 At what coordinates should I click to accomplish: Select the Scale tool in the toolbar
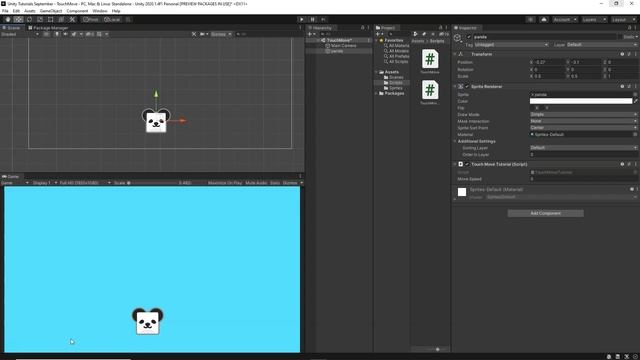pyautogui.click(x=40, y=20)
